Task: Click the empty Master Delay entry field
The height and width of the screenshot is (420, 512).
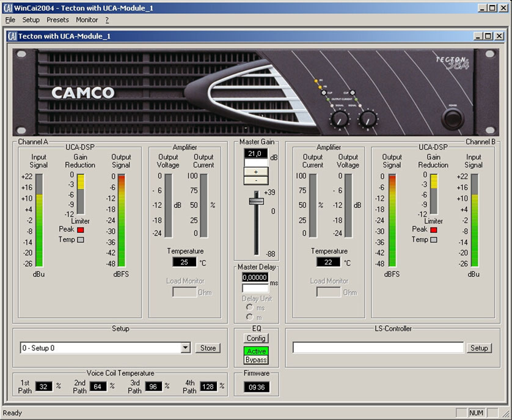Action: click(255, 288)
